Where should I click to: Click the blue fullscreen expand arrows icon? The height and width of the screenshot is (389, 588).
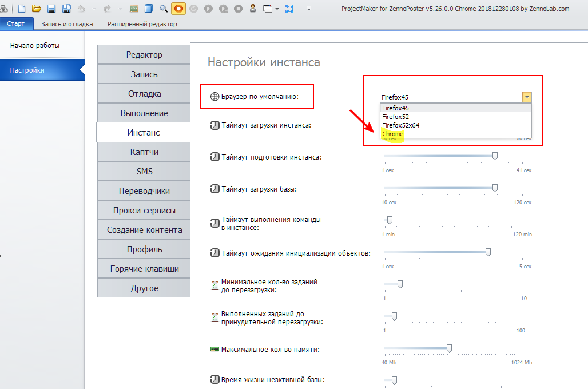tap(289, 8)
